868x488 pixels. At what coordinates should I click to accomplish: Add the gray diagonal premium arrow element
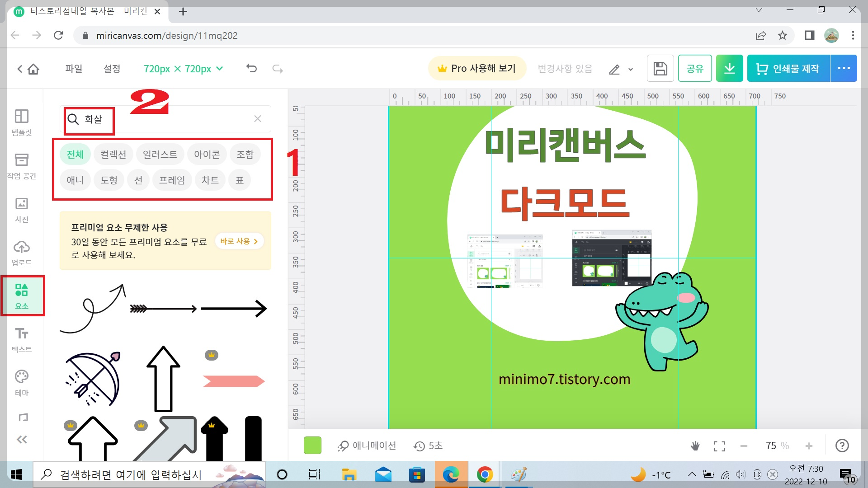pyautogui.click(x=165, y=439)
